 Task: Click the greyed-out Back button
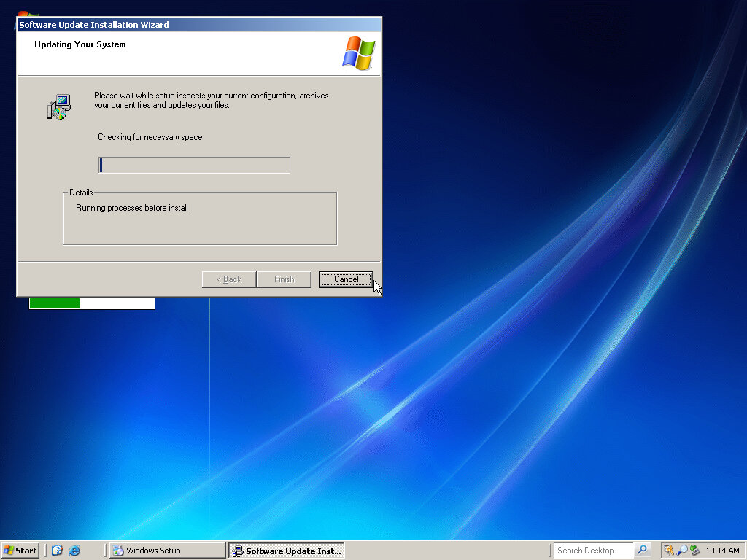[x=228, y=279]
